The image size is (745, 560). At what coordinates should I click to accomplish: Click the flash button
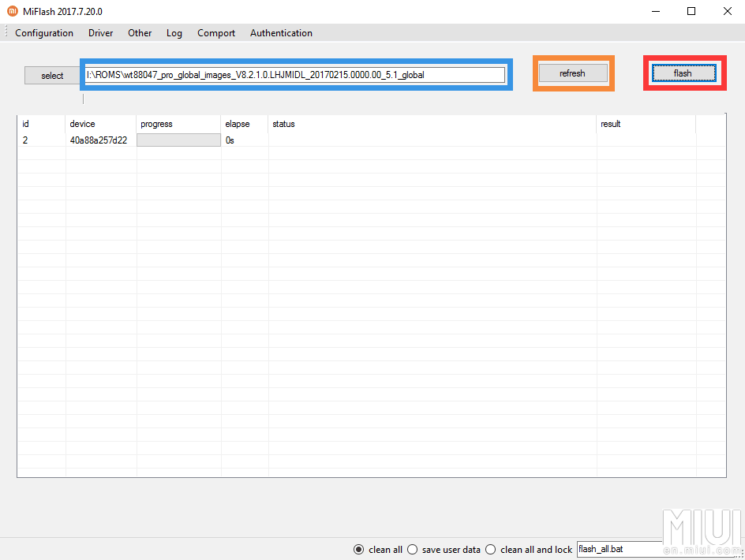coord(683,73)
